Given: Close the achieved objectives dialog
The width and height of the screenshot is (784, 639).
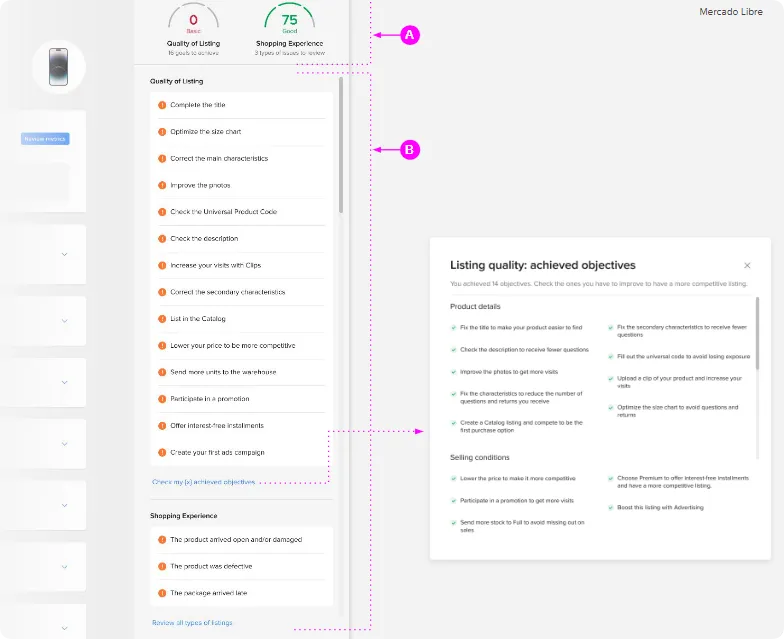Looking at the screenshot, I should [x=747, y=266].
